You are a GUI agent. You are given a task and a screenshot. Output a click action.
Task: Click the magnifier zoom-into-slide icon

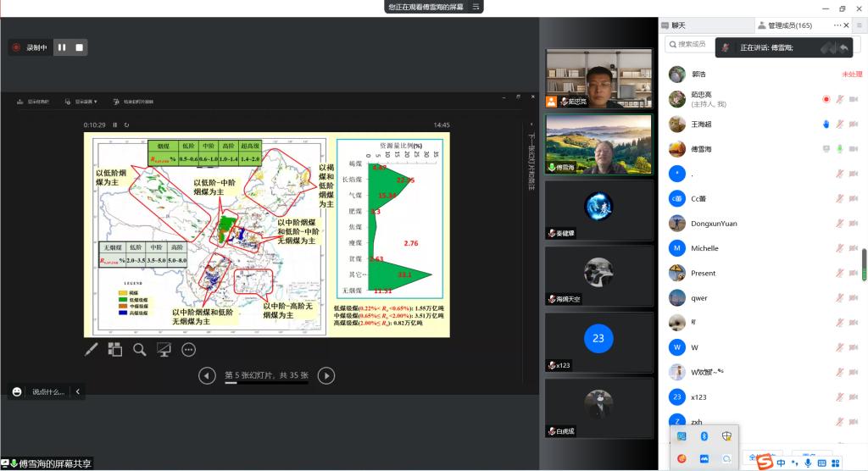tap(139, 349)
